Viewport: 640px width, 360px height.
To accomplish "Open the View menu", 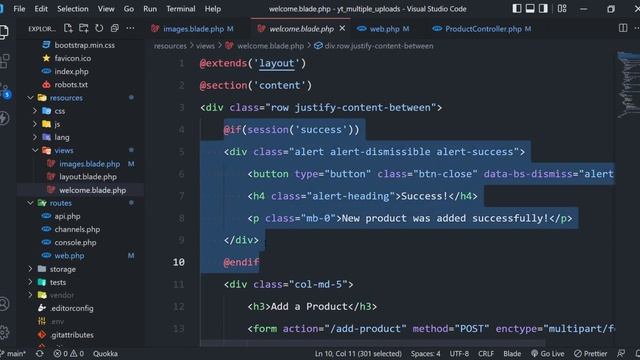I will [x=106, y=9].
